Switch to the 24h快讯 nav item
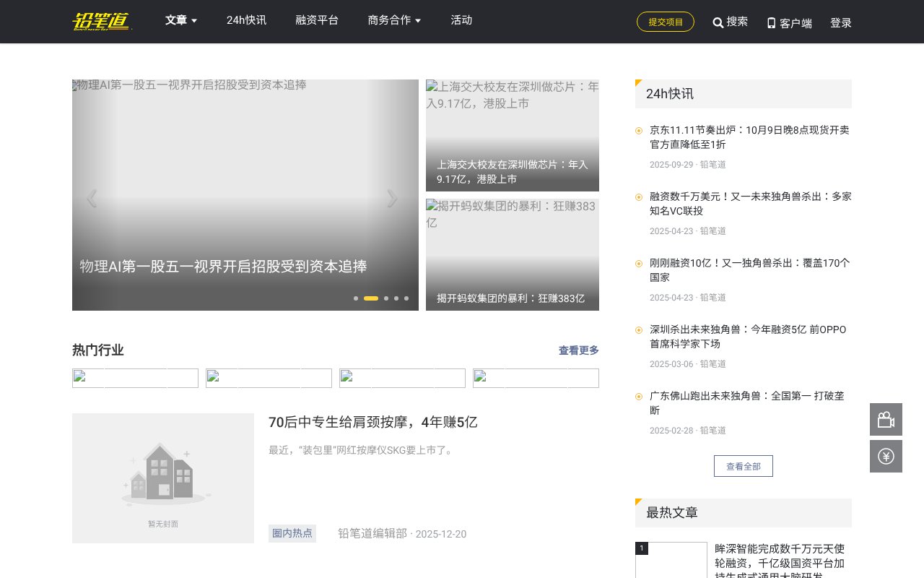The width and height of the screenshot is (924, 578). click(246, 20)
